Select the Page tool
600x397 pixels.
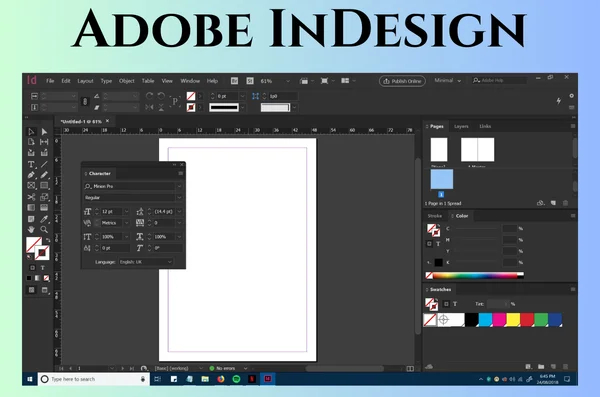[x=31, y=142]
